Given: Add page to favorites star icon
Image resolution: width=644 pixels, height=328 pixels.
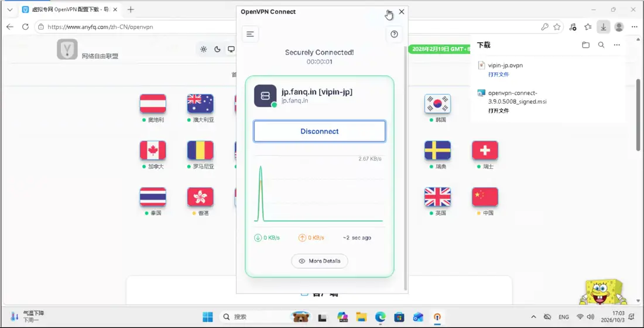Looking at the screenshot, I should (557, 27).
